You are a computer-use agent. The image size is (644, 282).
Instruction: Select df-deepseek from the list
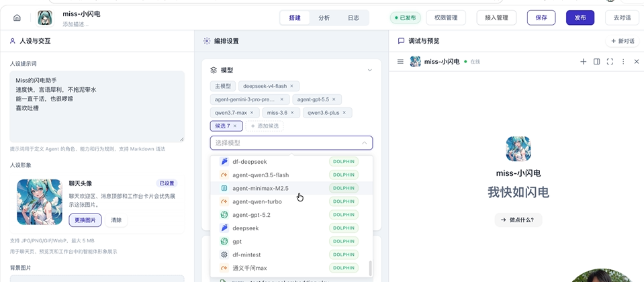pos(291,162)
